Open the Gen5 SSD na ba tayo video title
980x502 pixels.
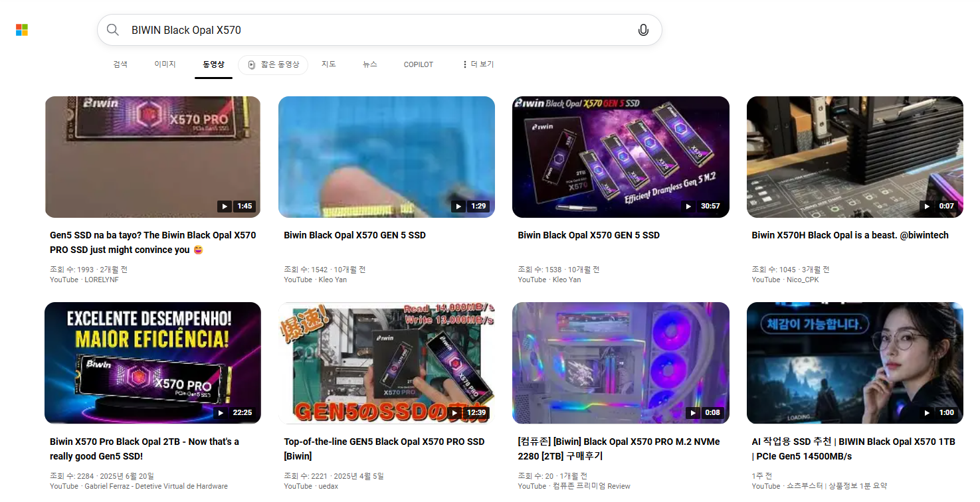coord(153,242)
